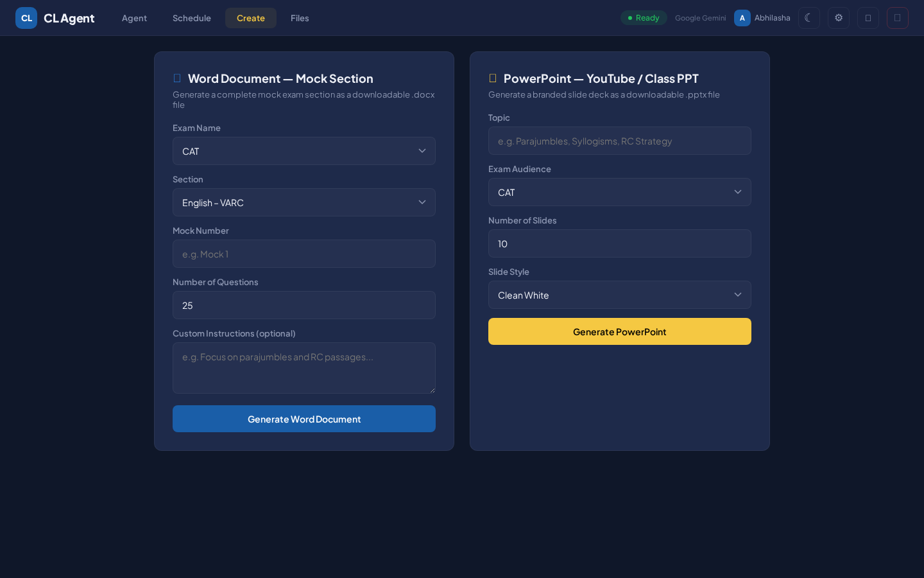The width and height of the screenshot is (924, 578).
Task: Open the Slide Style dropdown showing Clean White
Action: tap(619, 295)
